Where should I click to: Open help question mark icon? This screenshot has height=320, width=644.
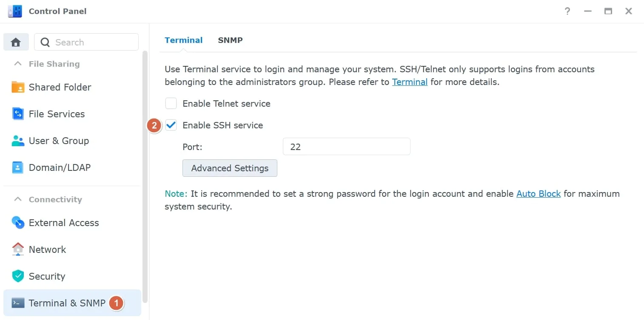tap(567, 11)
